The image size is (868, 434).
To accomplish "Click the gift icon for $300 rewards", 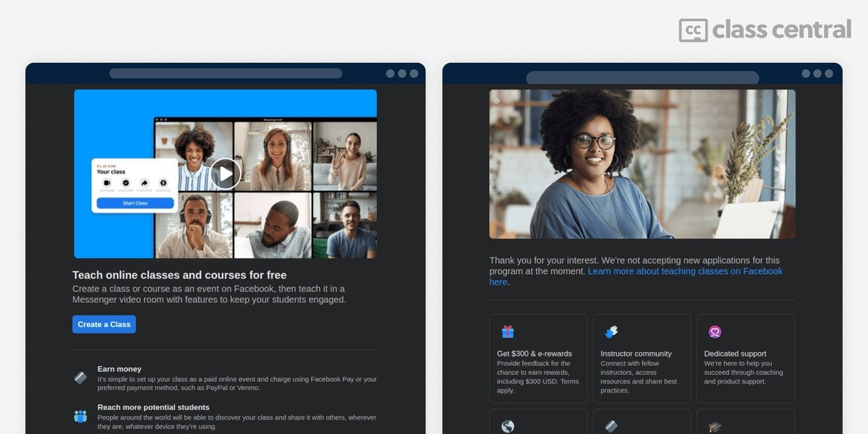I will pyautogui.click(x=508, y=332).
